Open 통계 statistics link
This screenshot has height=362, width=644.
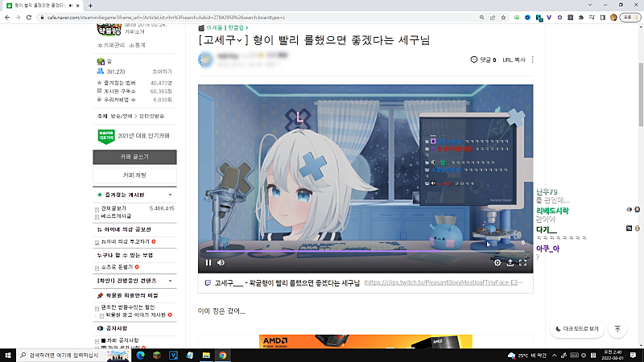tap(137, 45)
